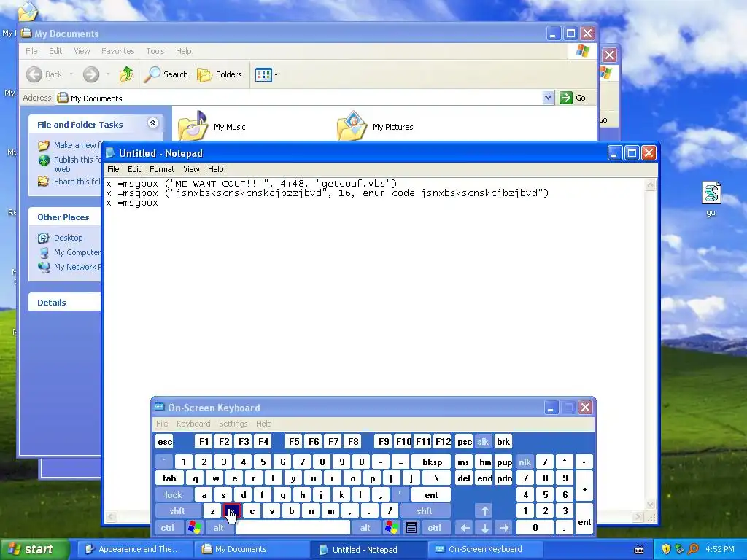Click the space bar on On-Screen Keyboard
Image resolution: width=747 pixels, height=560 pixels.
293,528
